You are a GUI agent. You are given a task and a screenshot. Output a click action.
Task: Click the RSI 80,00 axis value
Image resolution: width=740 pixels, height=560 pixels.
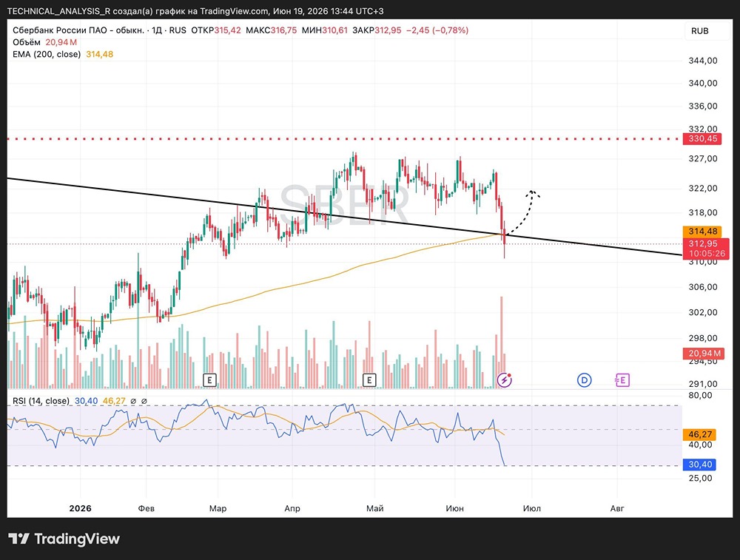[700, 395]
